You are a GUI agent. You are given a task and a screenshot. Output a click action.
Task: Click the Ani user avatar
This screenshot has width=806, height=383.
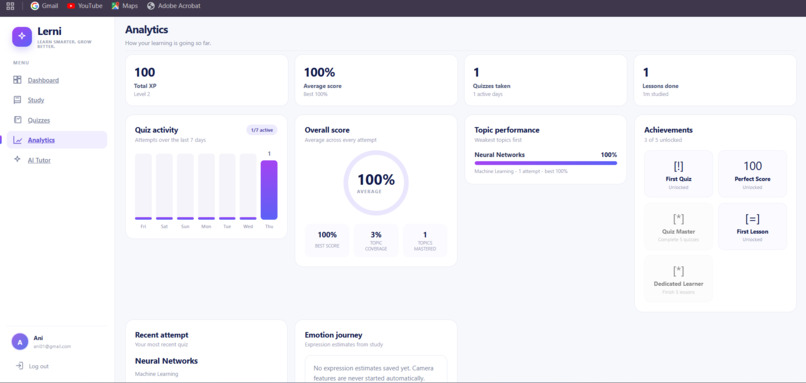click(x=20, y=341)
